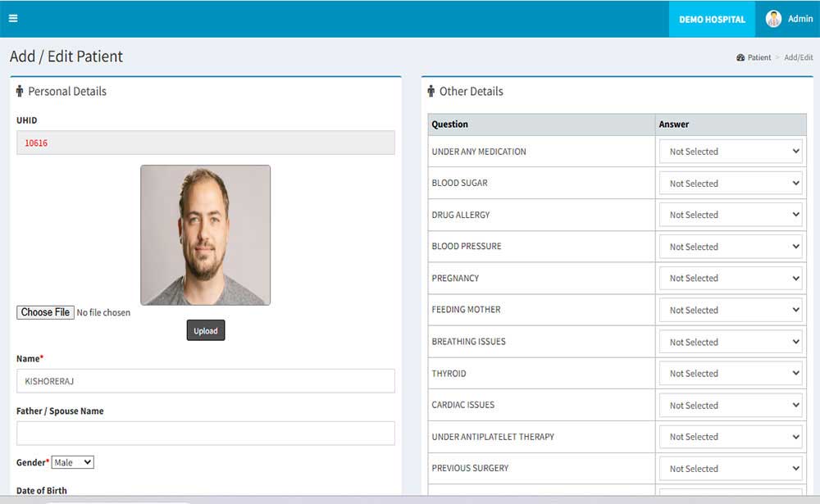
Task: Click the Name input field
Action: pyautogui.click(x=205, y=381)
